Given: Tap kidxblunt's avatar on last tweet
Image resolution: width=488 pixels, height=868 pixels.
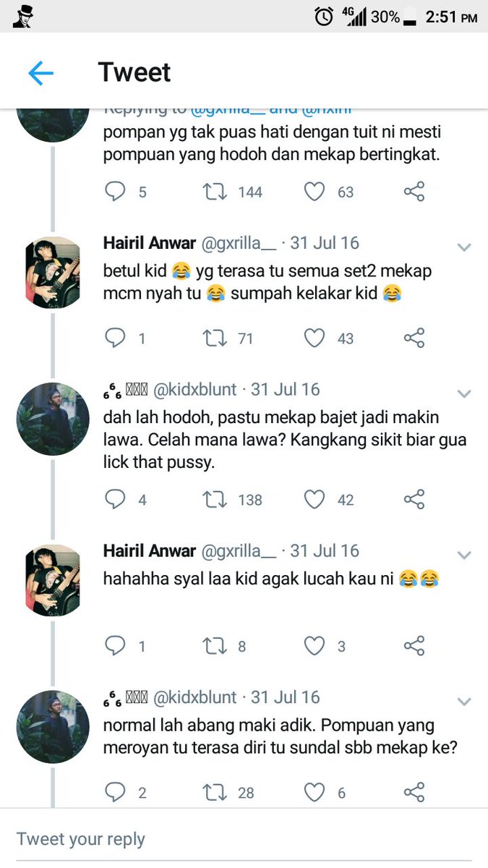Looking at the screenshot, I should (x=52, y=726).
